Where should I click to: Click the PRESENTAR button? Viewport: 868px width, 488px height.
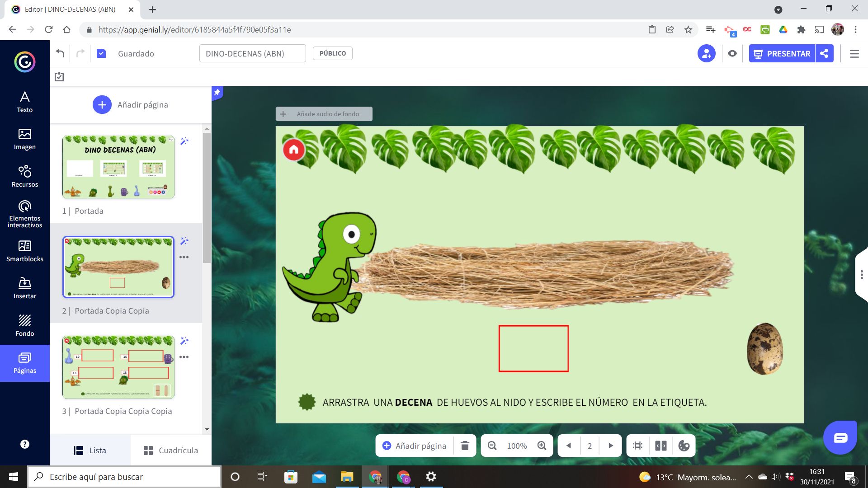[782, 53]
